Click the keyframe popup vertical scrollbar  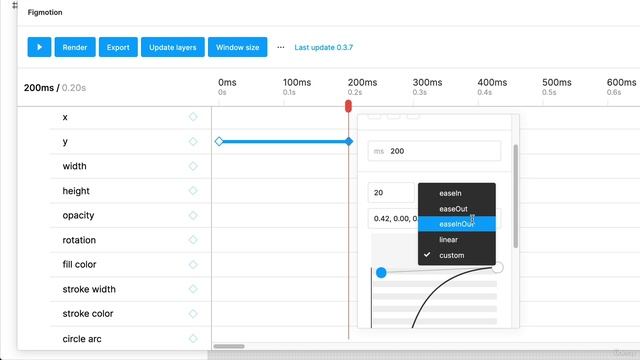coord(516,196)
